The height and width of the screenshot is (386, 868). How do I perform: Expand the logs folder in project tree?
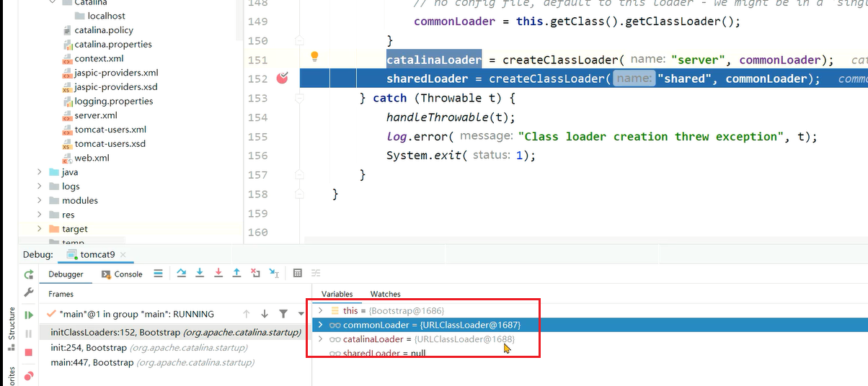(40, 187)
